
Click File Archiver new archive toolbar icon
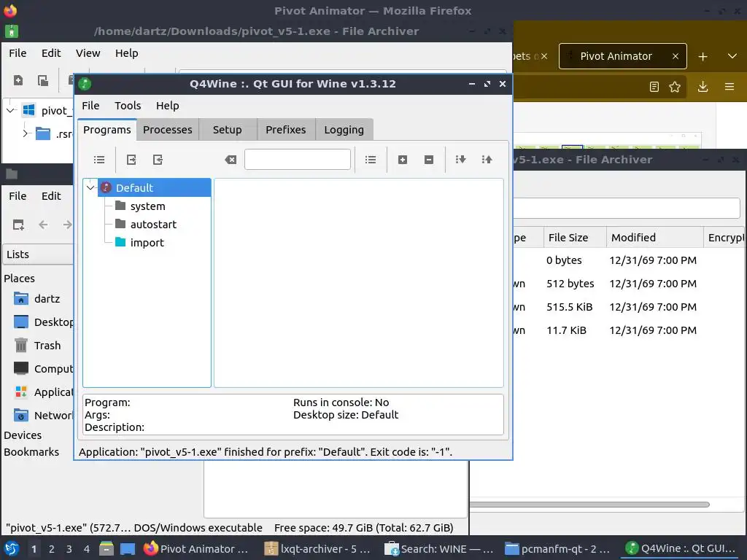(18, 80)
